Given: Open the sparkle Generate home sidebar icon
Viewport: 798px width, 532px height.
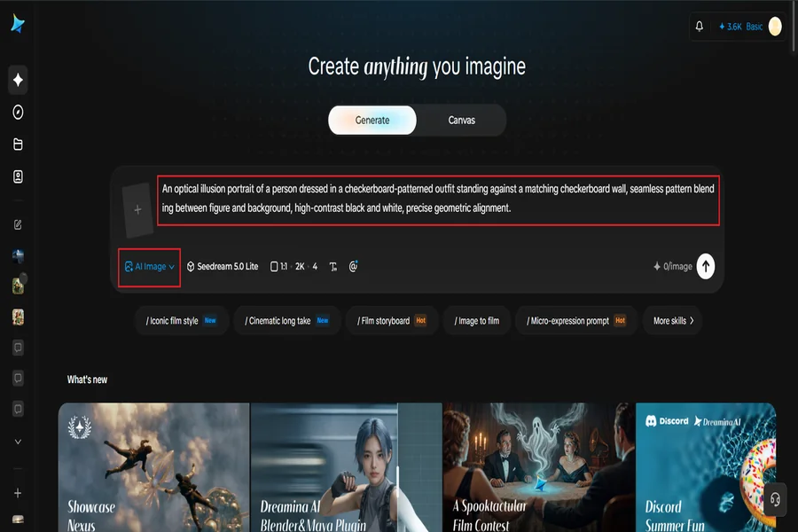Looking at the screenshot, I should [x=18, y=80].
